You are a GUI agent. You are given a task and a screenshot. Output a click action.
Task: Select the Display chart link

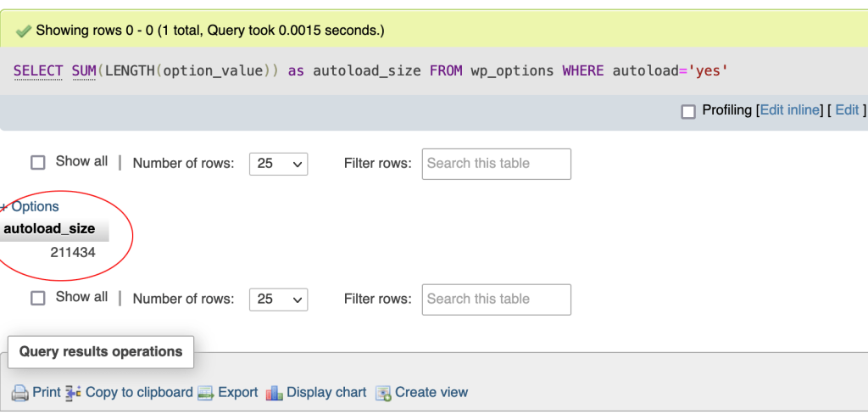pos(326,393)
